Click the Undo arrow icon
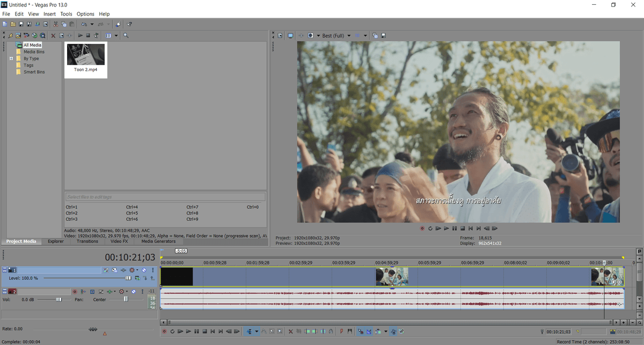Viewport: 644px width, 345px height. 84,24
